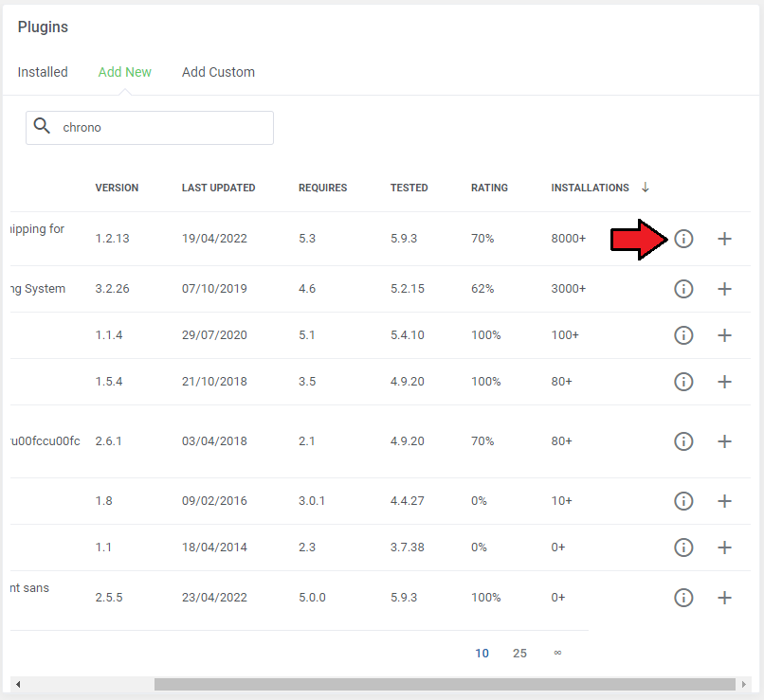Add the plugin with version 3.2.26
The width and height of the screenshot is (764, 700).
[x=724, y=289]
